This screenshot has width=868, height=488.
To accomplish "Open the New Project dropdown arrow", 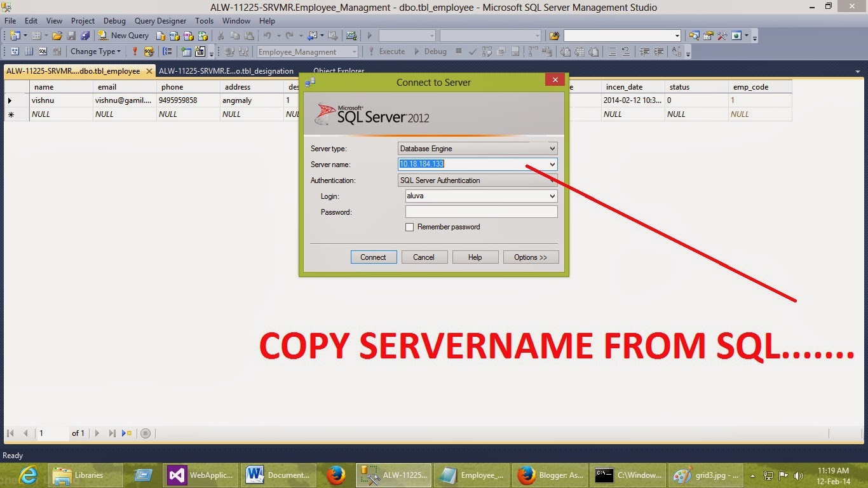I will 25,36.
